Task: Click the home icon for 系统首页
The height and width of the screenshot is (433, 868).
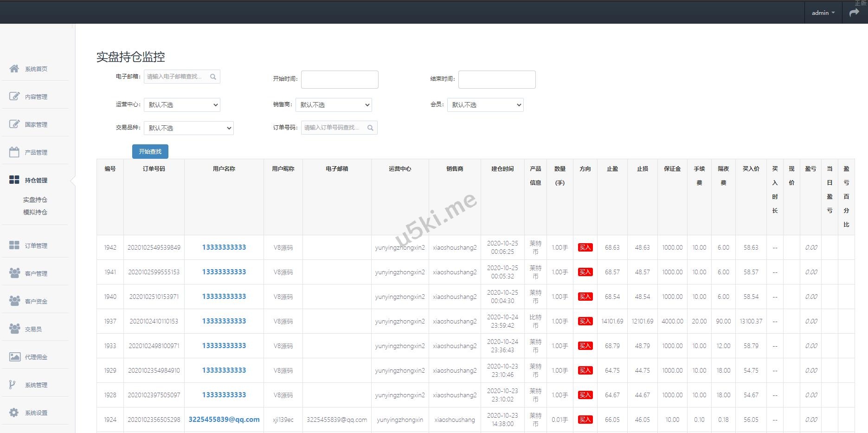Action: point(14,69)
